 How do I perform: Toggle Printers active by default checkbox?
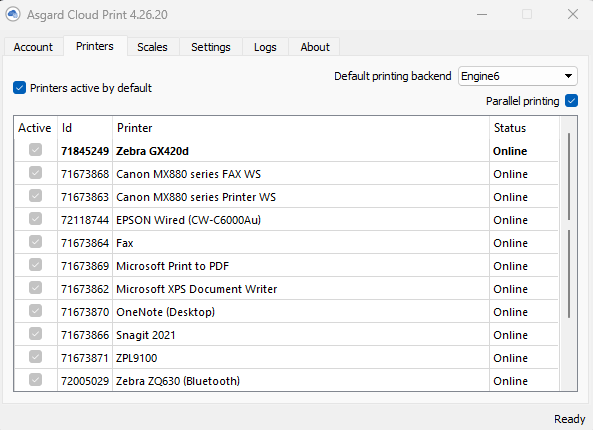[x=19, y=88]
